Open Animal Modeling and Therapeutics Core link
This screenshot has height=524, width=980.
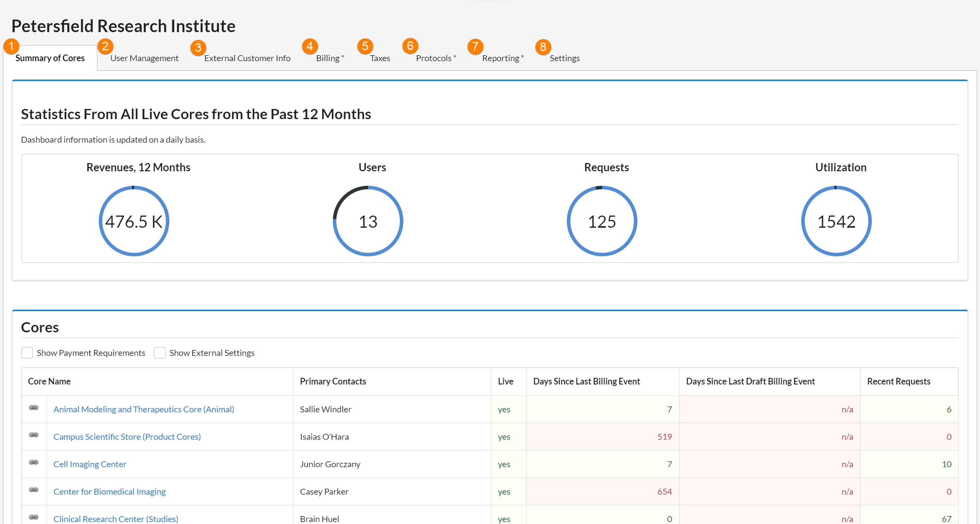143,409
